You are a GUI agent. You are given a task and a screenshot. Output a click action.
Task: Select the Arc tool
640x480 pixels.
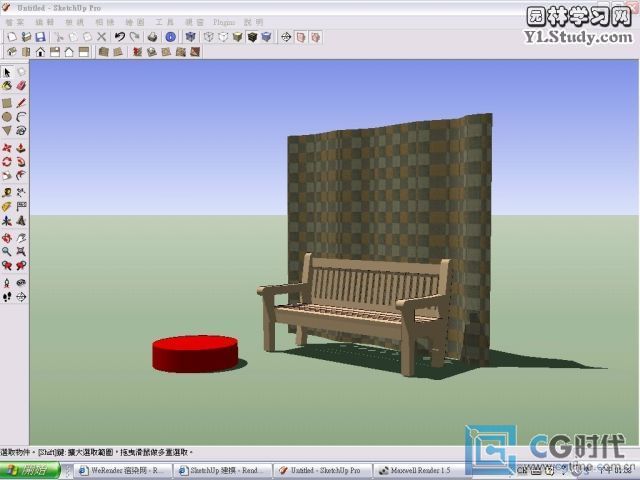pyautogui.click(x=21, y=117)
